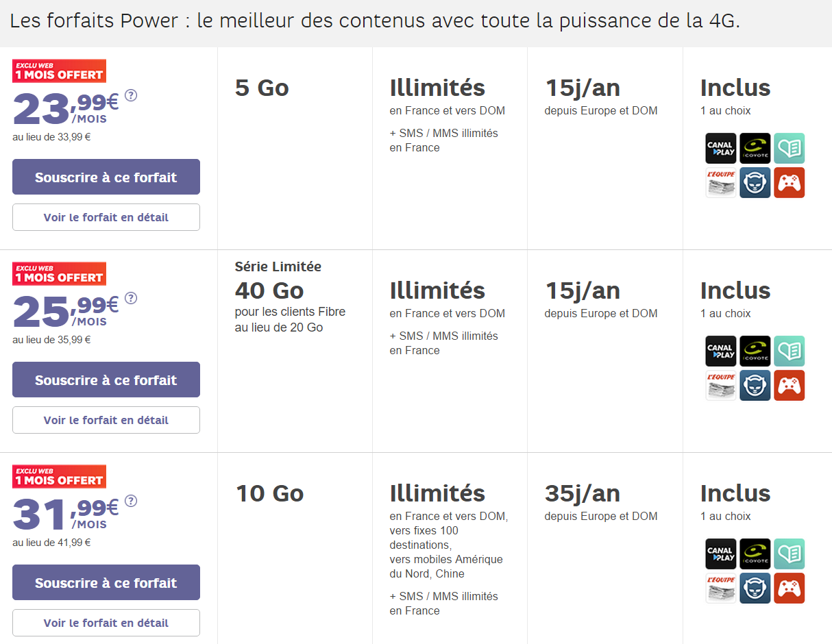The image size is (832, 644).
Task: Choose the Napster icon in the 23,99€ plan
Action: (x=755, y=183)
